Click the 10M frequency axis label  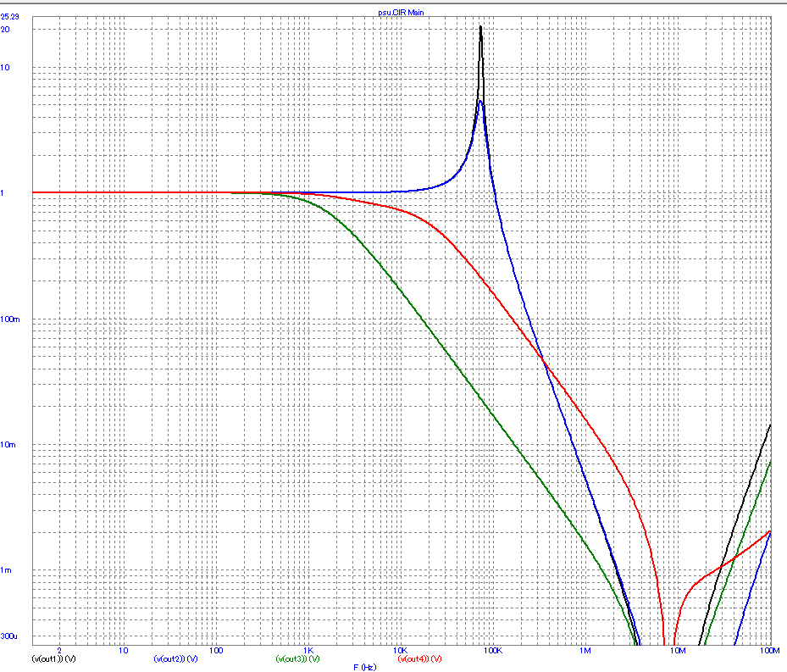pyautogui.click(x=677, y=651)
